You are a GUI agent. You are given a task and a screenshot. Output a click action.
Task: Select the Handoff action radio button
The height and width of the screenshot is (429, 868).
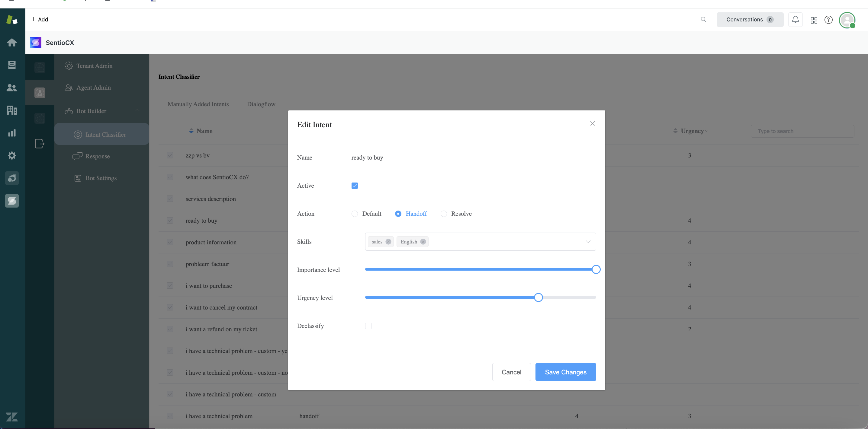pos(398,214)
